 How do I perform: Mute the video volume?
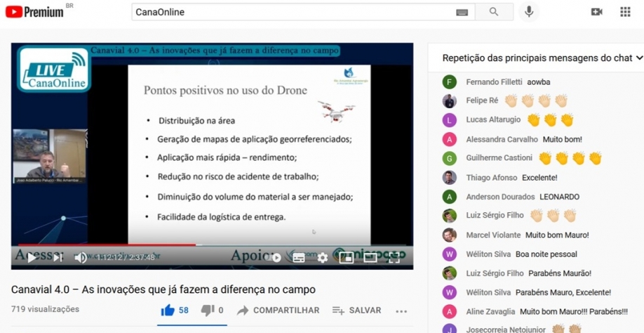(81, 258)
